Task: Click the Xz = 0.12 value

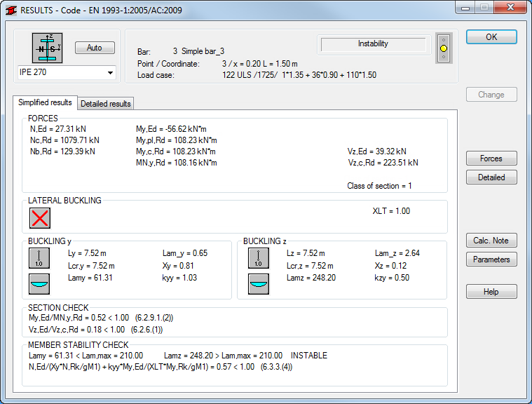Action: click(x=390, y=266)
